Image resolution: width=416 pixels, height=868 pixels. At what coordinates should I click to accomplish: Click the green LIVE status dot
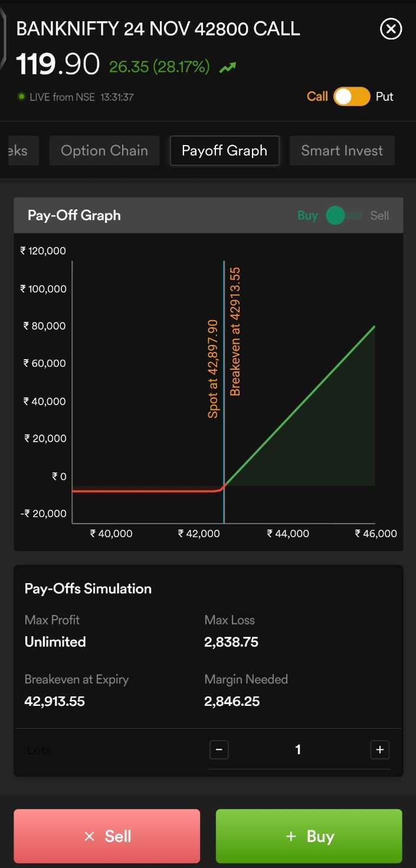(x=22, y=97)
